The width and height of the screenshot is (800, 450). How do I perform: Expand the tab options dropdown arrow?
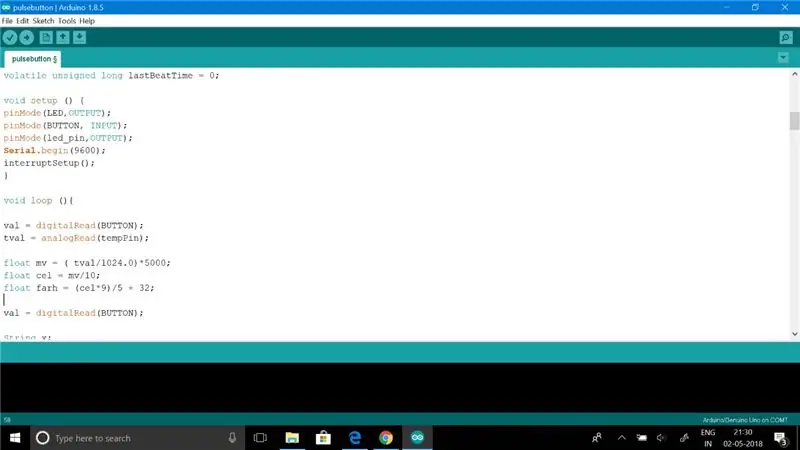coord(783,58)
